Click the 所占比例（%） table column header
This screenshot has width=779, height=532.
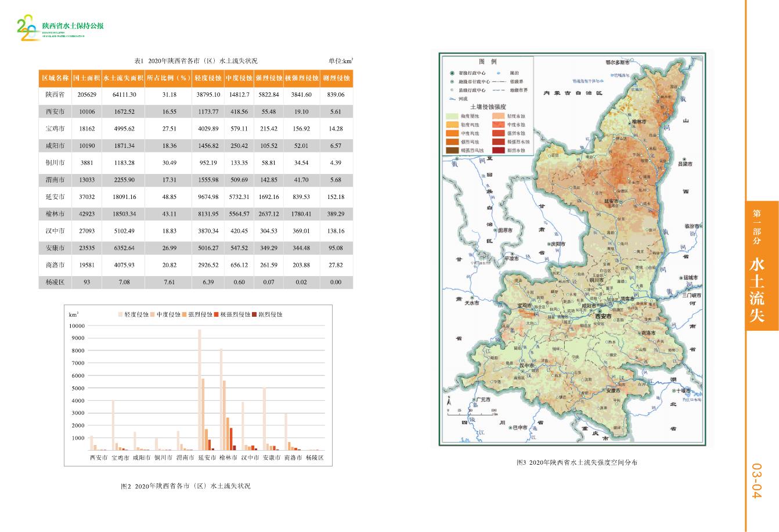click(x=168, y=78)
